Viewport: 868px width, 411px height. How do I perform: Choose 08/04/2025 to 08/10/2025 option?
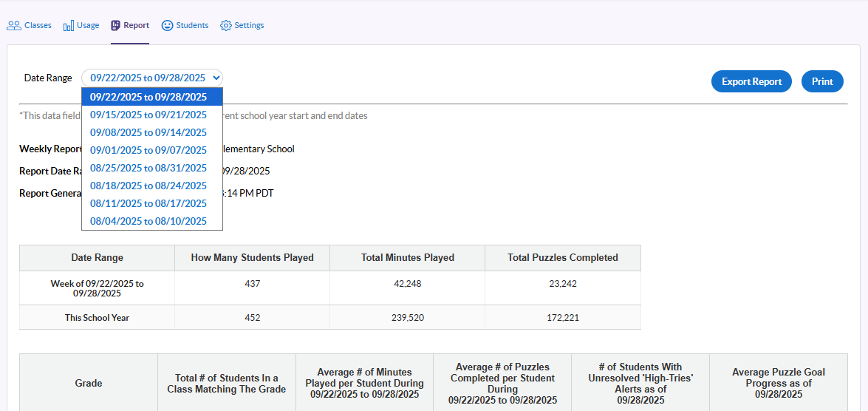point(152,221)
